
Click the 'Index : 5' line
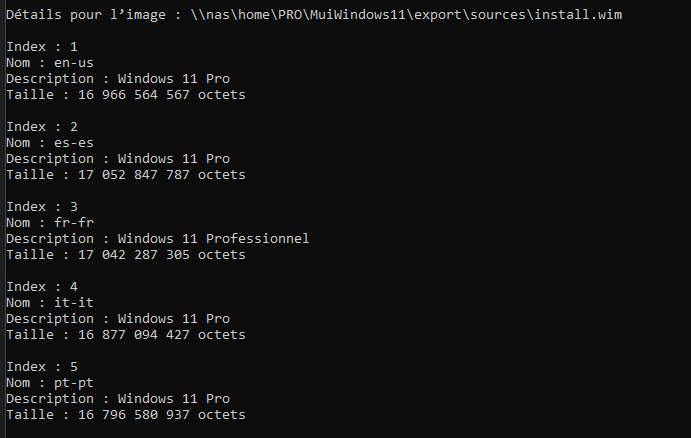click(42, 367)
